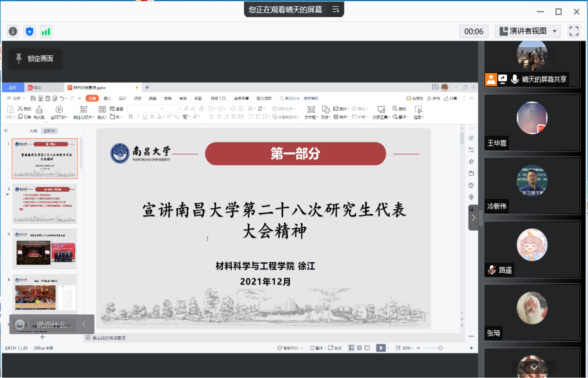
Task: Toggle superscript formatting
Action: (169, 117)
